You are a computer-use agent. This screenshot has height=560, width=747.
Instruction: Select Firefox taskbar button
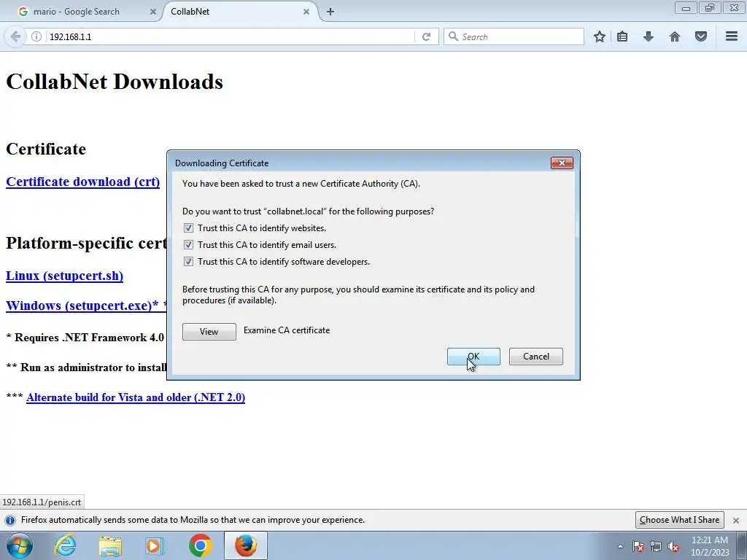(246, 545)
